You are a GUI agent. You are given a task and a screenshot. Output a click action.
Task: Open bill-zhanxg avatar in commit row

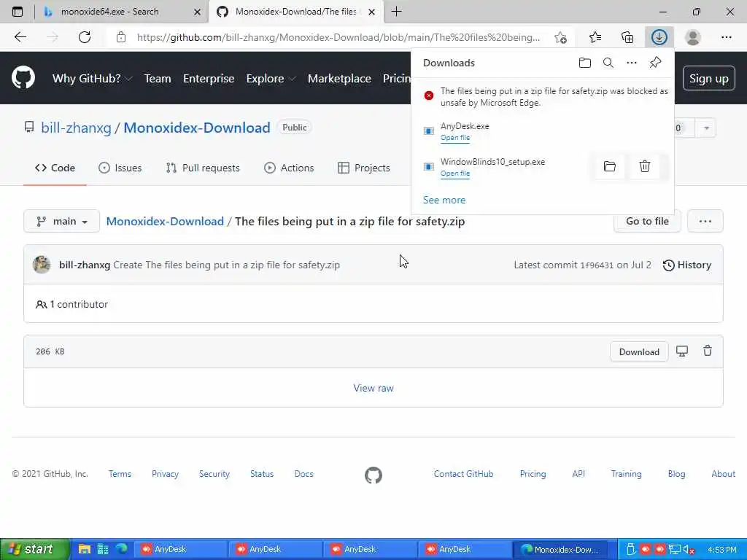coord(42,265)
